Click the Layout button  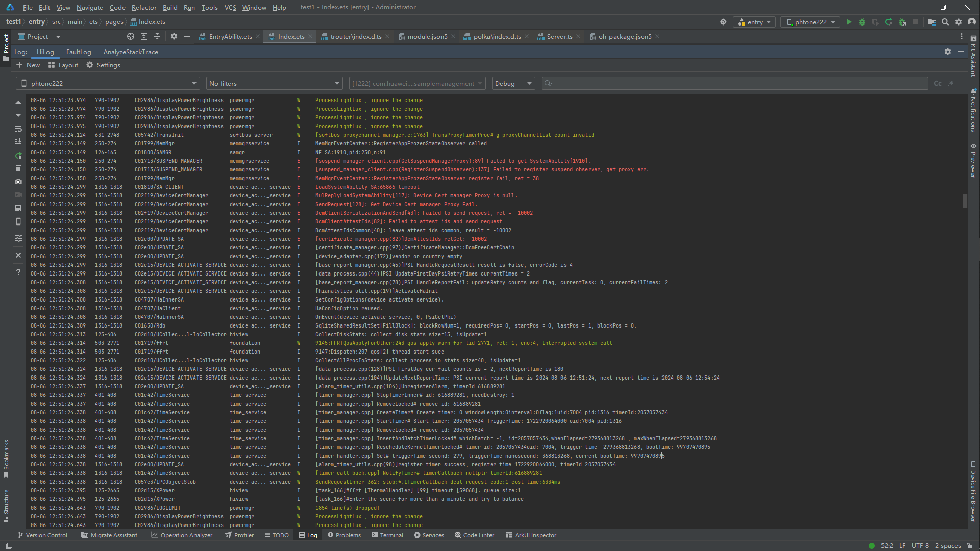tap(63, 65)
